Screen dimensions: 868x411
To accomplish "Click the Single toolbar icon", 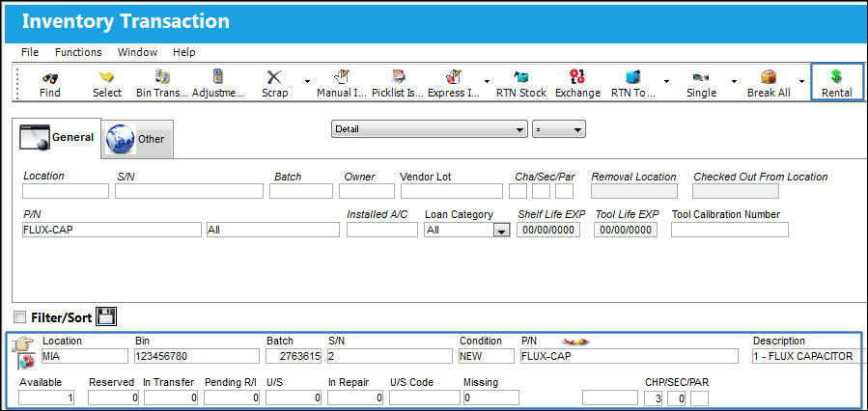I will [701, 77].
